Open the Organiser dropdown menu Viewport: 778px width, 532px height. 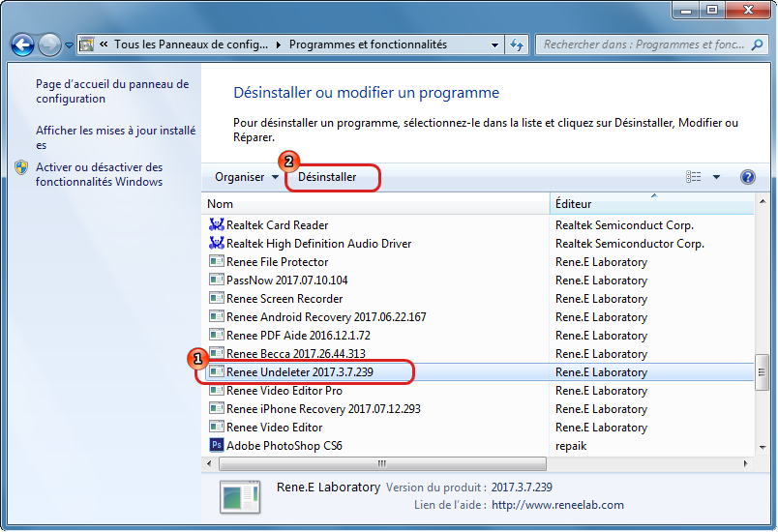click(246, 177)
